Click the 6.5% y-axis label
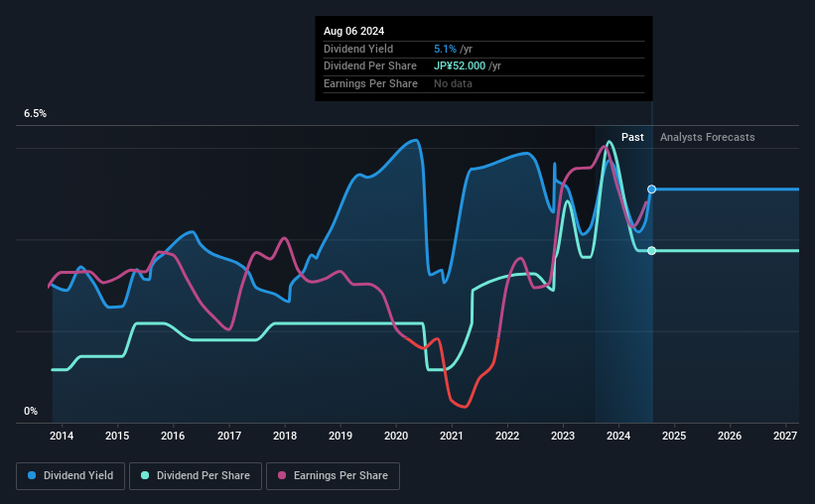Image resolution: width=815 pixels, height=504 pixels. tap(35, 114)
